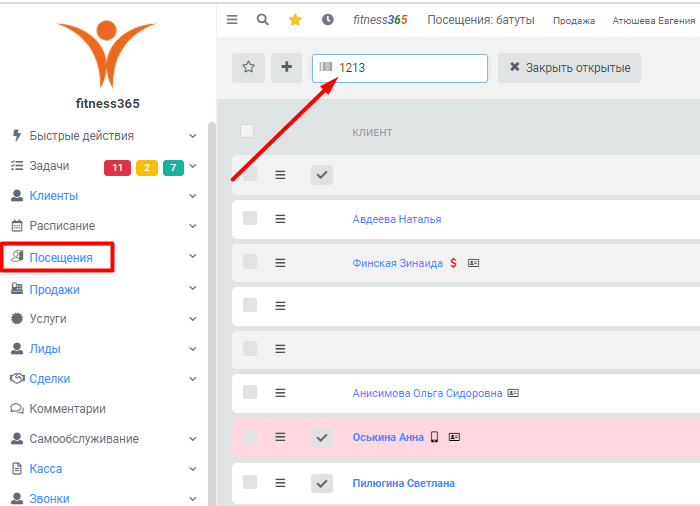Image resolution: width=700 pixels, height=506 pixels.
Task: Open Самообслуживание in sidebar menu
Action: [84, 439]
